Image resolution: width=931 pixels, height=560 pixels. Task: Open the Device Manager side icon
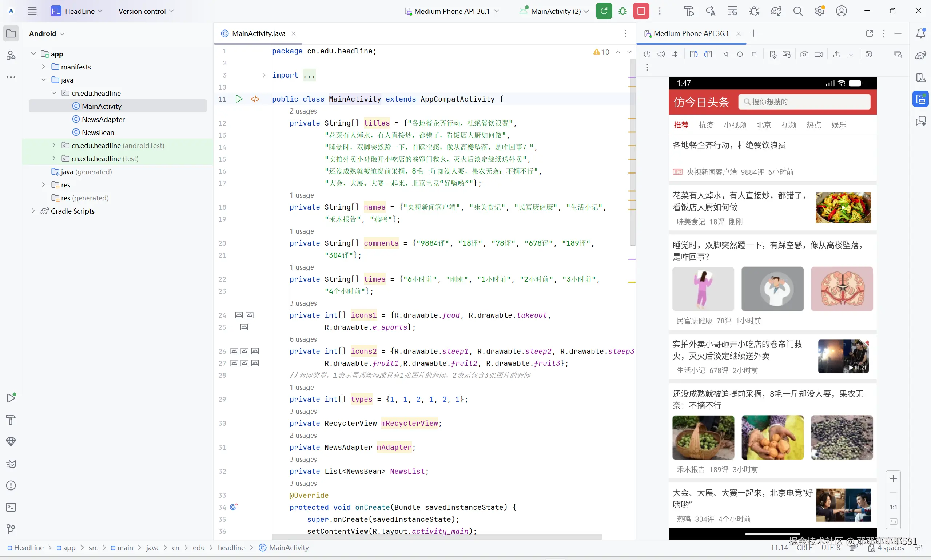(920, 78)
